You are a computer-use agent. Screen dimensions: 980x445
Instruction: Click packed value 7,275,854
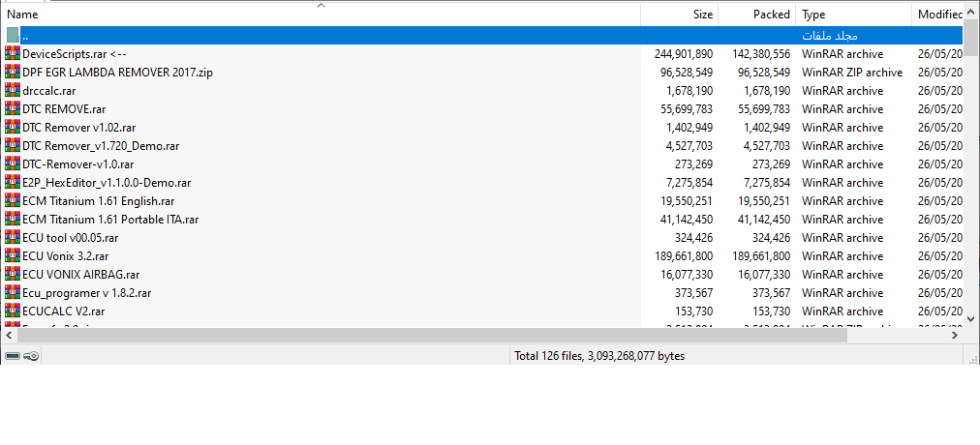768,183
